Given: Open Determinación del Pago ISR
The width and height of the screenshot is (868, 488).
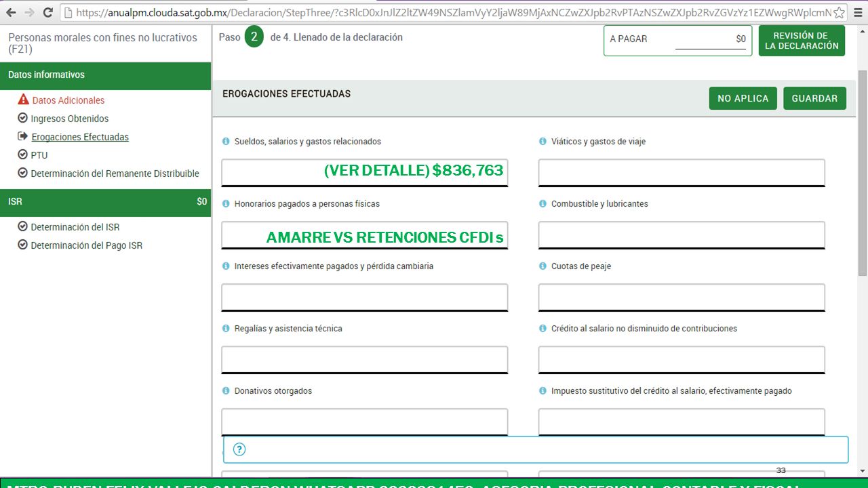Looking at the screenshot, I should point(87,245).
